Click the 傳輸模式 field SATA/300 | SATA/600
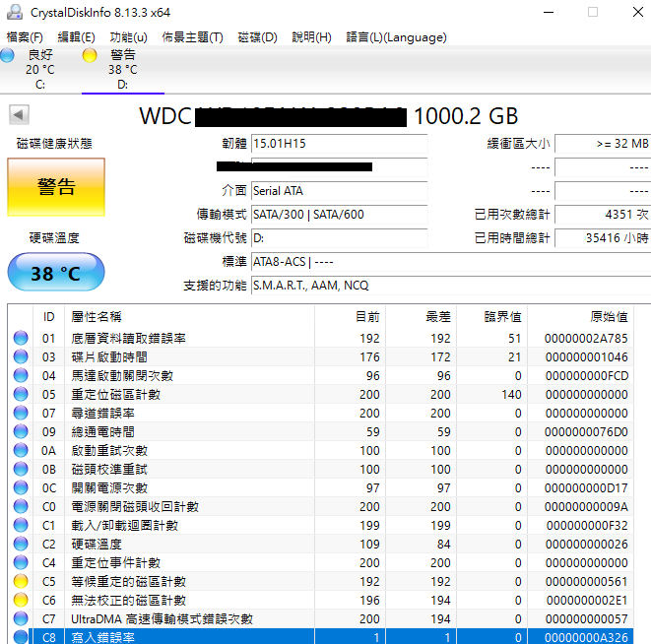 click(x=339, y=215)
